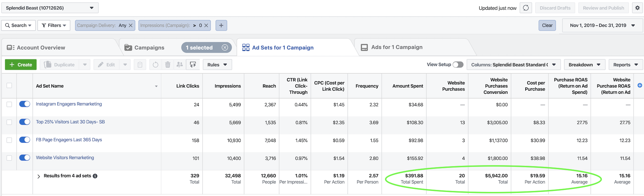Click the import/export arrows icon
The height and width of the screenshot is (196, 644).
click(x=193, y=65)
